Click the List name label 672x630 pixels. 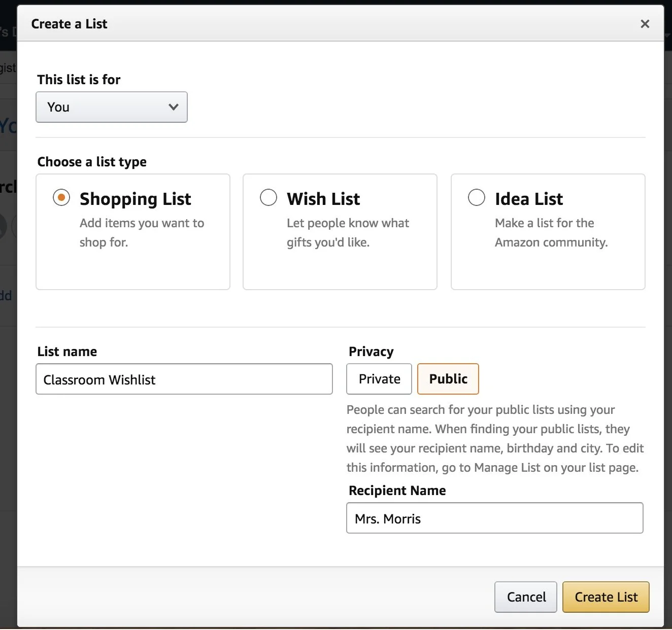click(x=67, y=352)
